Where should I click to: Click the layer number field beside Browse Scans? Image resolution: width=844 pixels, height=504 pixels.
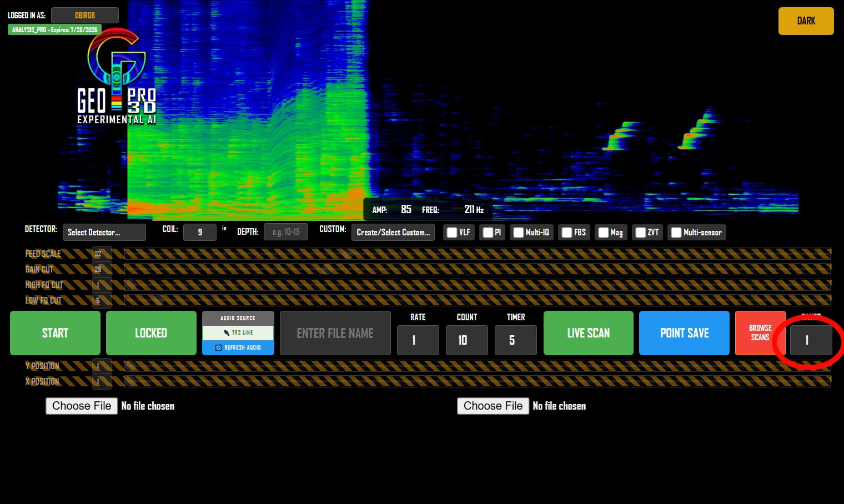pyautogui.click(x=811, y=340)
